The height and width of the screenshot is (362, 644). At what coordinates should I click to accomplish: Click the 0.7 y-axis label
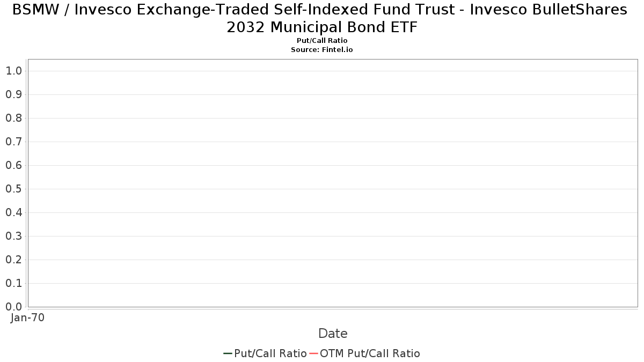click(x=13, y=142)
